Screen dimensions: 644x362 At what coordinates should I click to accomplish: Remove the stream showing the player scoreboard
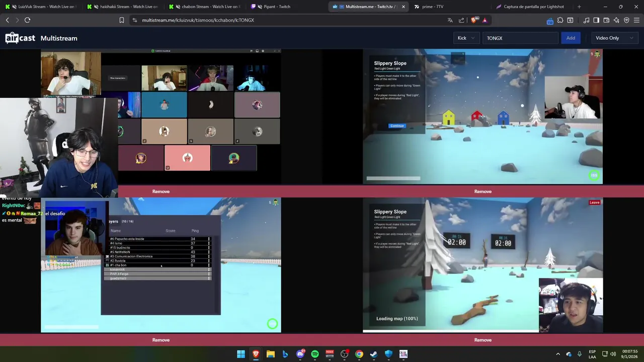(x=161, y=340)
